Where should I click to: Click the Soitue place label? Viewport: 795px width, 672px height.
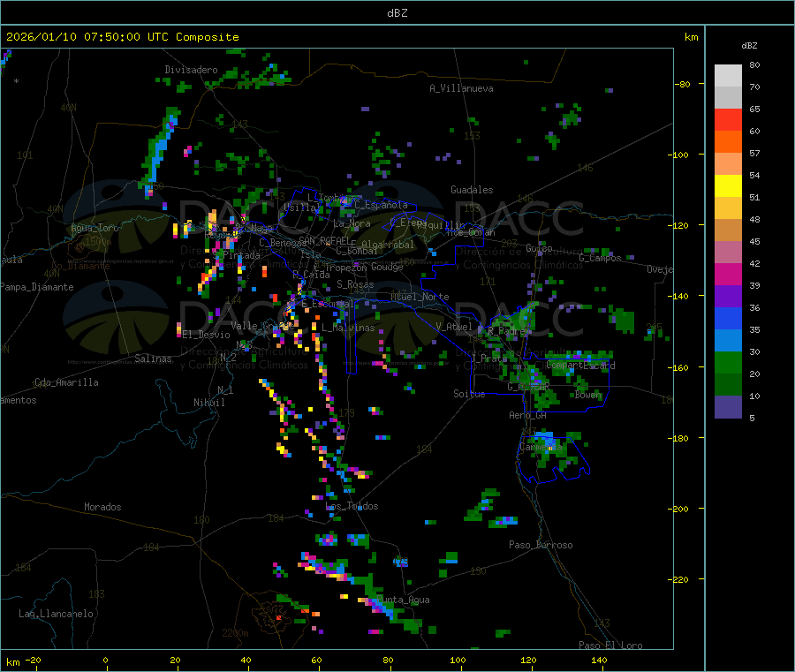pos(469,394)
